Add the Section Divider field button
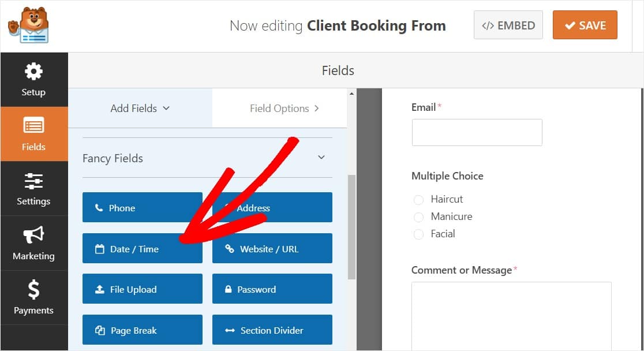644x351 pixels. pyautogui.click(x=272, y=330)
